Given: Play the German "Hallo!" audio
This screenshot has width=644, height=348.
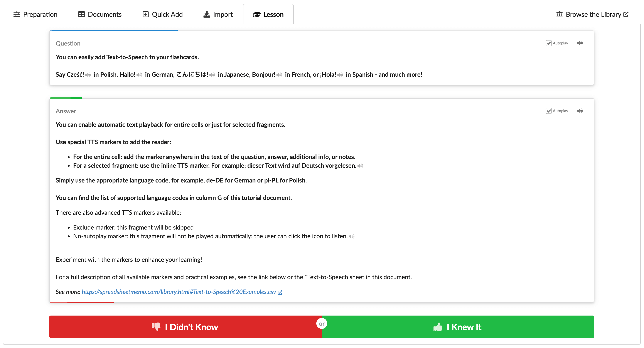Looking at the screenshot, I should pos(140,75).
